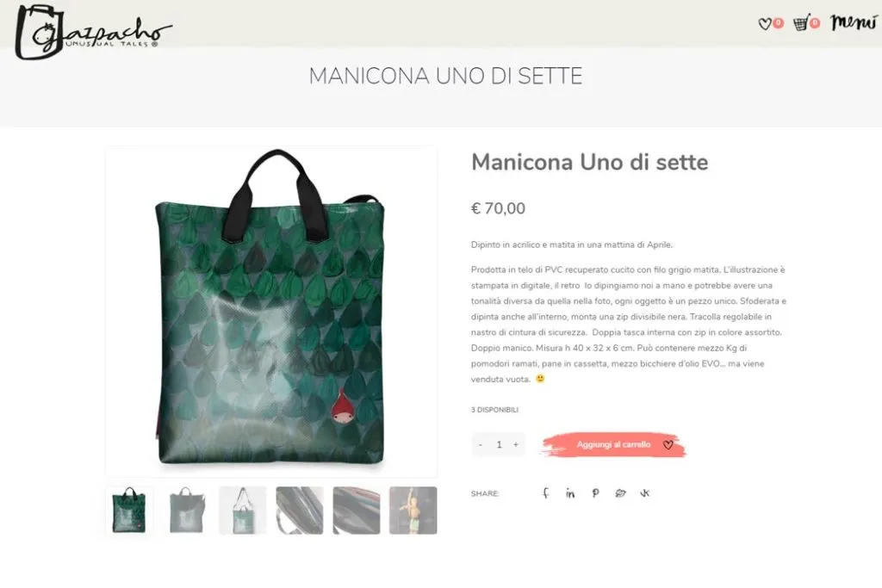Select the grey bag back thumbnail
The height and width of the screenshot is (588, 882).
[186, 511]
